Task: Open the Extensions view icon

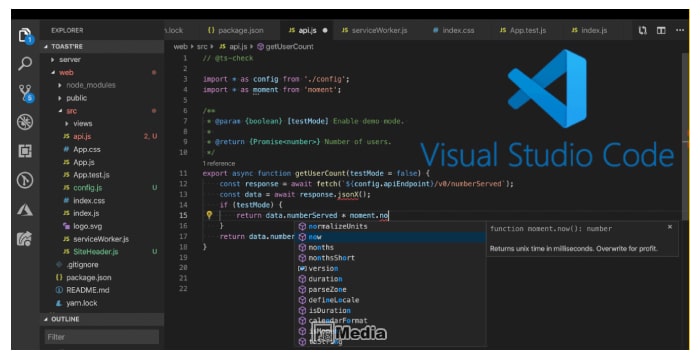Action: 25,151
